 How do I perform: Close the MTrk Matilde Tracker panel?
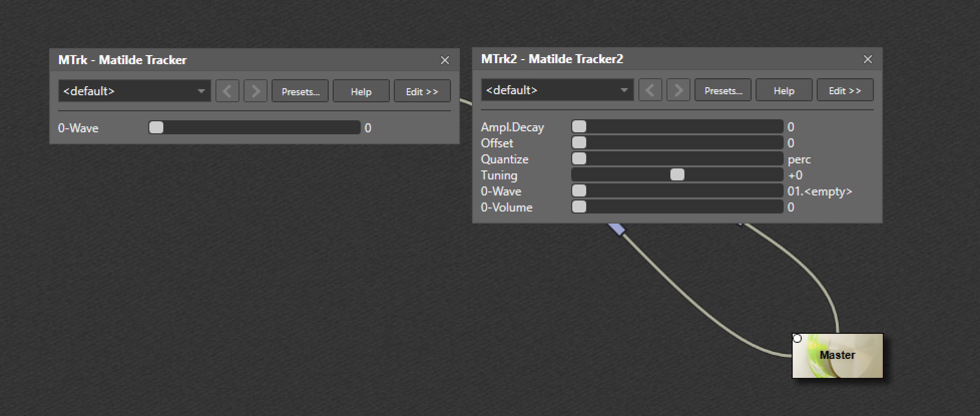click(444, 60)
